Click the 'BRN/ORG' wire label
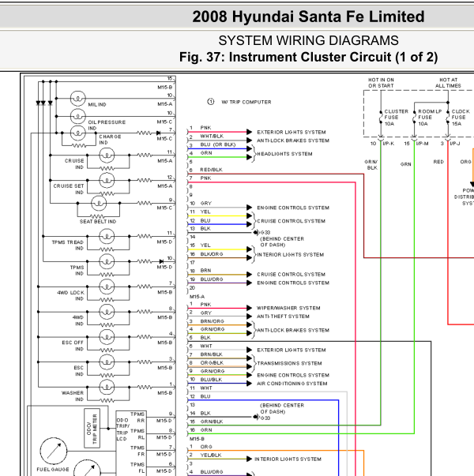 point(212,320)
